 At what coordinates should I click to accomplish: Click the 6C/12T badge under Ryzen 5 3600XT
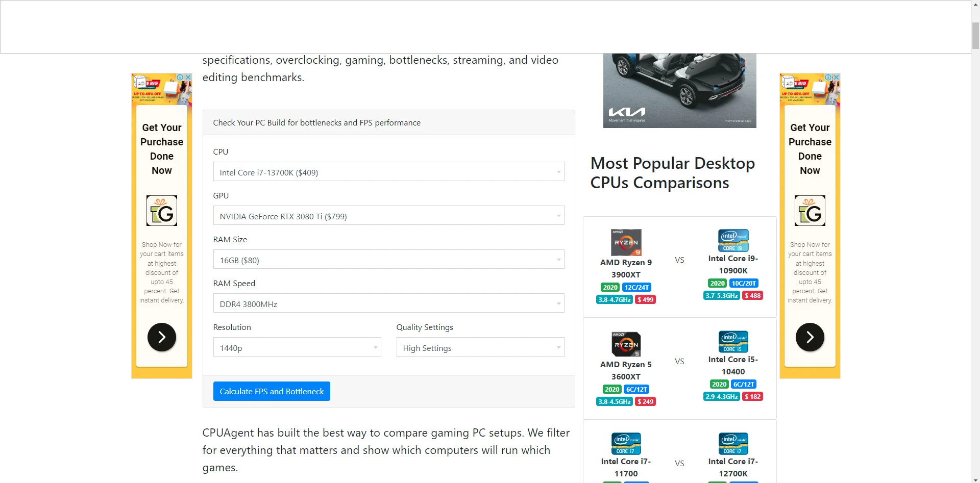[636, 389]
